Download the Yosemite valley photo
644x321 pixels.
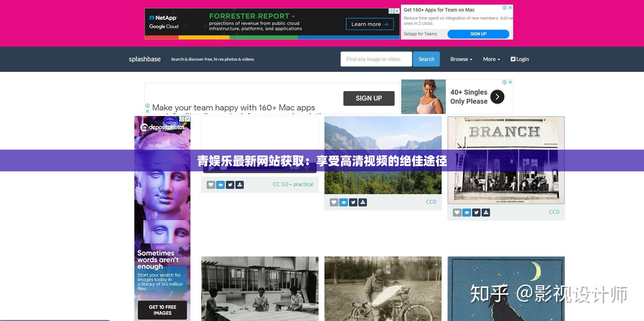363,202
